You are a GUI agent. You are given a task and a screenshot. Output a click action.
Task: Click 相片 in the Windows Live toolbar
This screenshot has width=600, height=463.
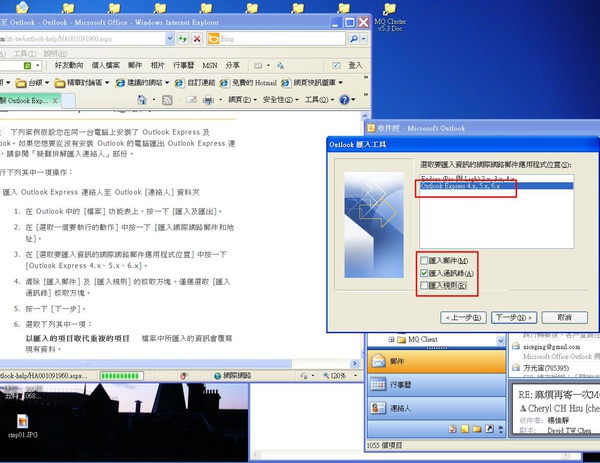click(x=157, y=65)
